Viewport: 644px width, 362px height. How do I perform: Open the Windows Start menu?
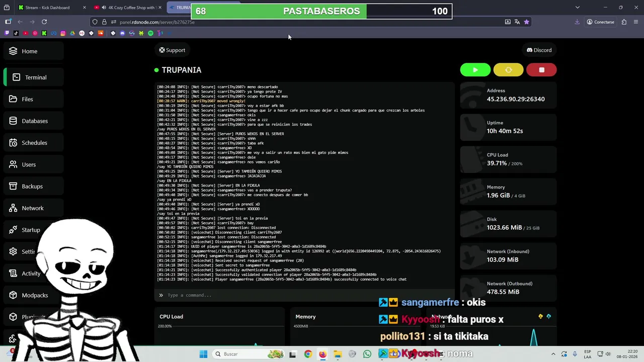pos(203,354)
